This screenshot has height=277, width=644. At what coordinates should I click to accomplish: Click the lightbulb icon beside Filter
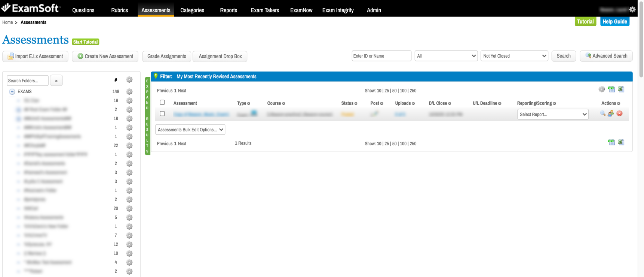pos(156,76)
